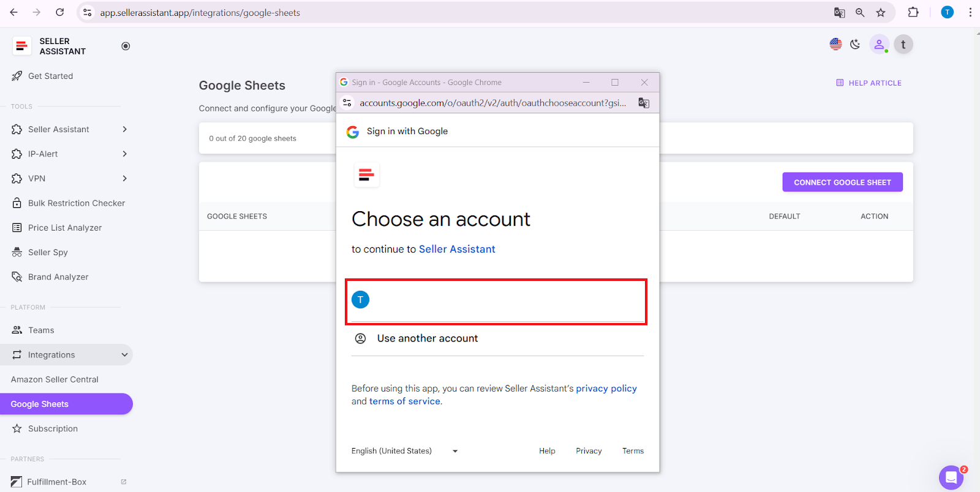Click the gray 't' account avatar
Viewport: 980px width, 492px height.
903,44
